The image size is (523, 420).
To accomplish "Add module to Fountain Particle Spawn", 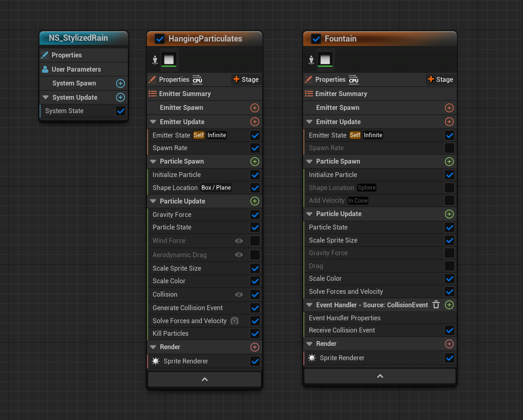I will pyautogui.click(x=449, y=162).
